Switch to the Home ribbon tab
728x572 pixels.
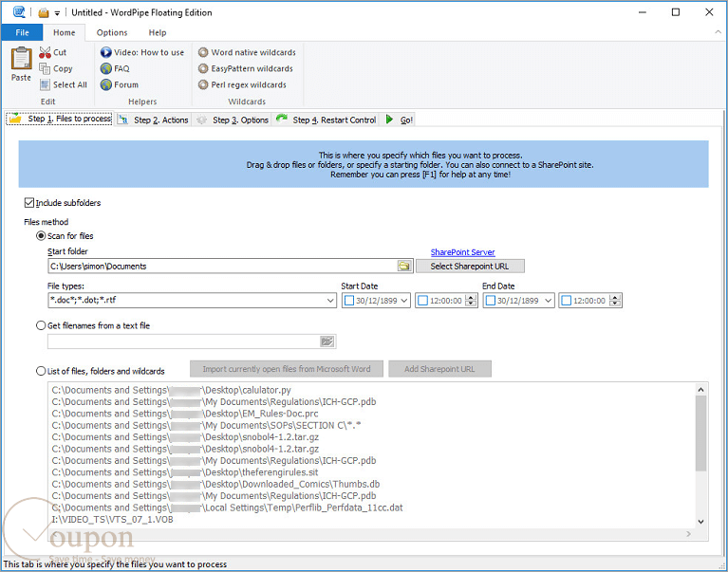(x=65, y=32)
